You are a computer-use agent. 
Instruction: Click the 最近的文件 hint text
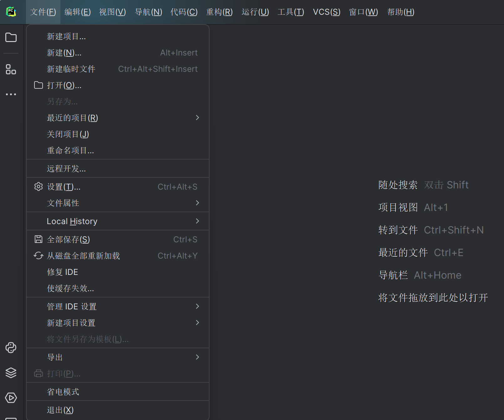[x=403, y=253]
